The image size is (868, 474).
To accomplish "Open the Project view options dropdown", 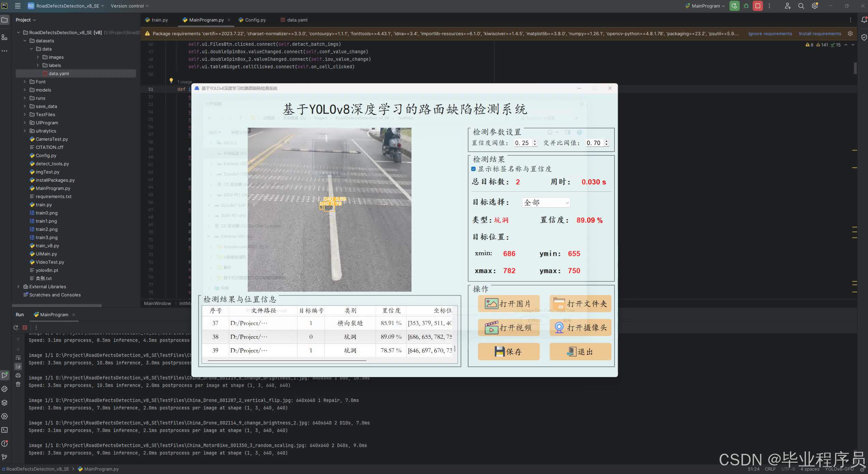I will coord(26,20).
